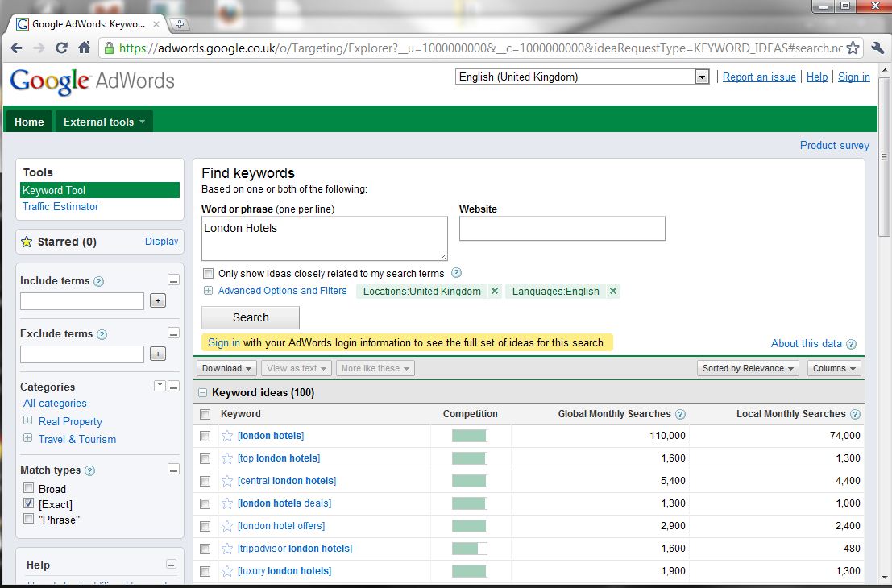Click the Sign in link at top right
The height and width of the screenshot is (588, 892).
(854, 77)
